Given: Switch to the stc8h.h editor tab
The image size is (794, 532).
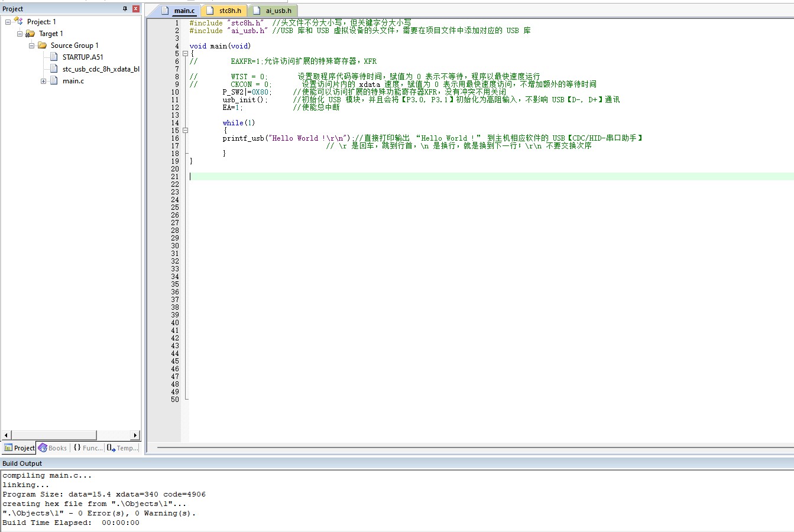Looking at the screenshot, I should tap(225, 11).
